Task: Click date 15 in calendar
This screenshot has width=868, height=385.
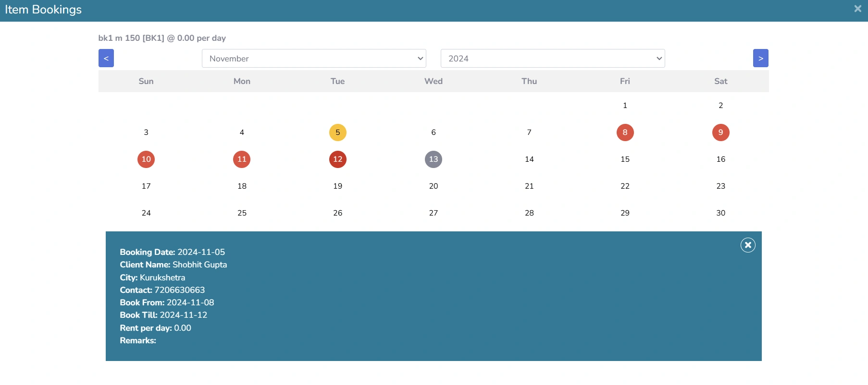Action: (625, 159)
